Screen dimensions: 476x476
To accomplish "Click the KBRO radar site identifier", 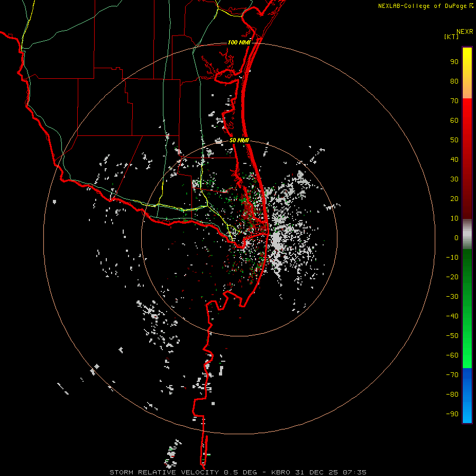I will [281, 472].
